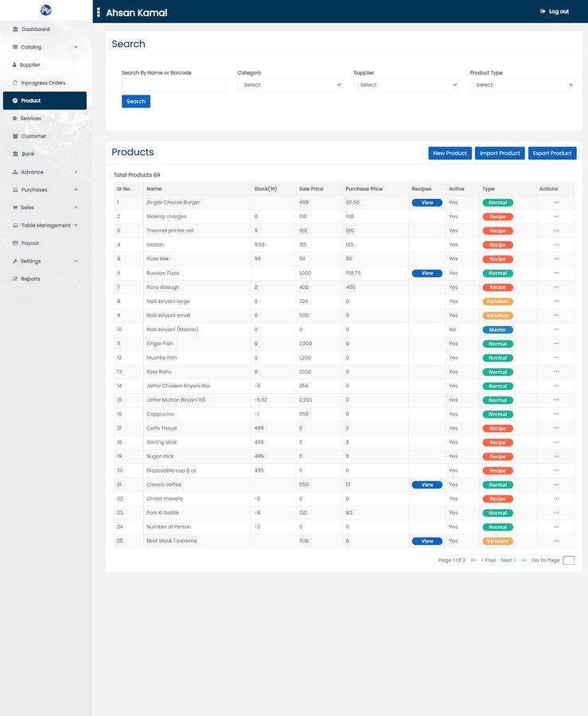Open the Supplier select dropdown
Viewport: 588px width, 716px height.
(406, 85)
